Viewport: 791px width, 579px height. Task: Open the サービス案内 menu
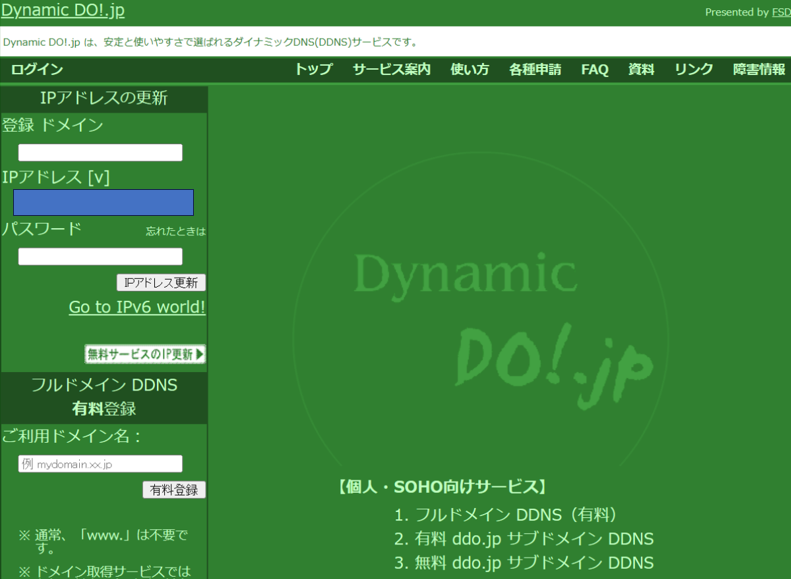click(x=391, y=69)
